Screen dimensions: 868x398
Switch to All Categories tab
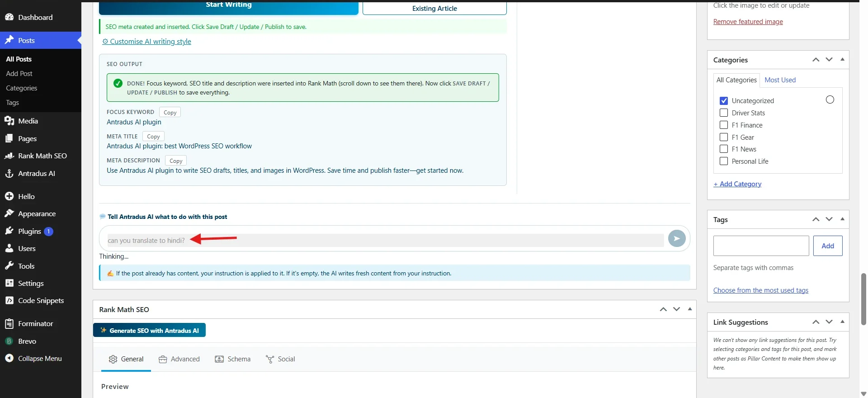(x=736, y=80)
